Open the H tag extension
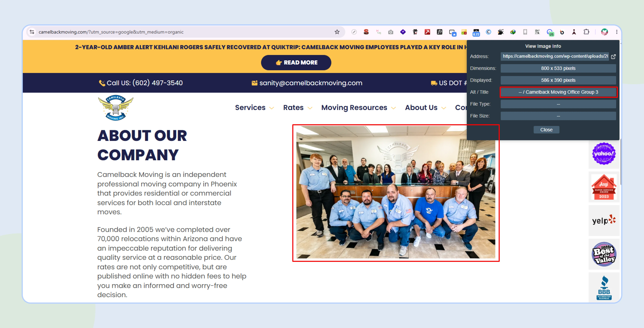Viewport: 644px width, 328px height. tap(378, 32)
